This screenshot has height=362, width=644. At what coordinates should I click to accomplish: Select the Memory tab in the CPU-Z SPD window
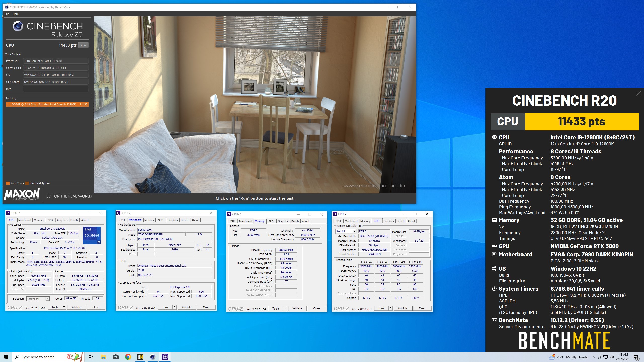pyautogui.click(x=365, y=221)
